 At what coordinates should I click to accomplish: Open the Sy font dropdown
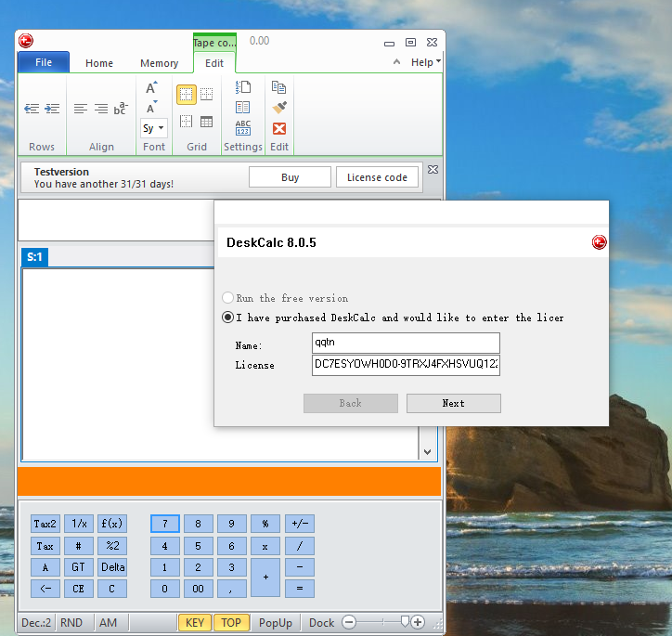coord(154,128)
